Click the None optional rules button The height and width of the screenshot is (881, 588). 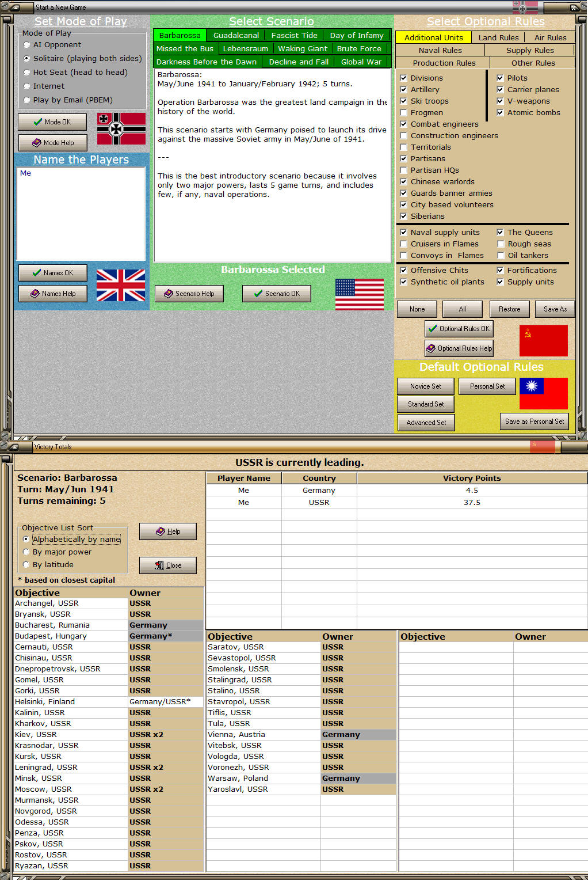point(417,309)
